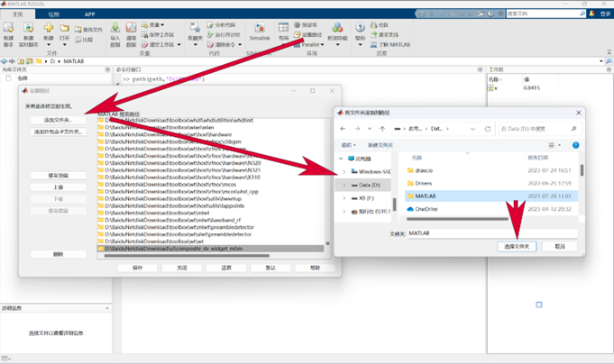This screenshot has height=364, width=614.
Task: Open the Variable dropdown in ribbon
Action: (x=152, y=25)
